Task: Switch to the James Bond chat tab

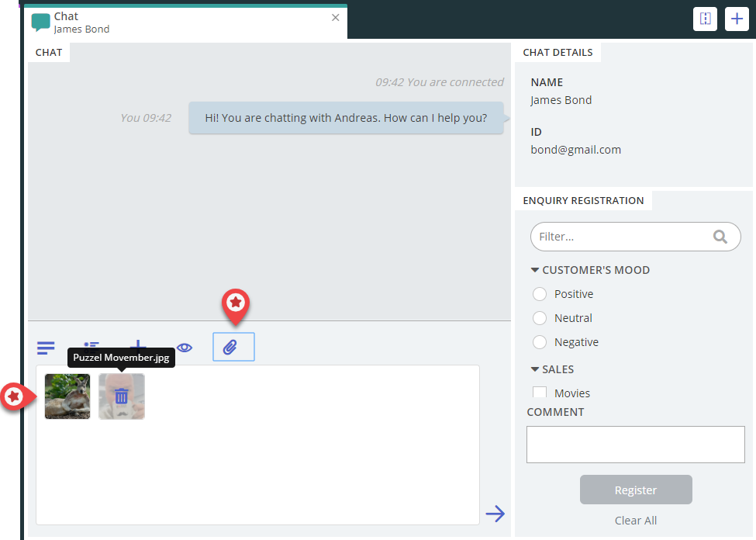Action: point(155,23)
